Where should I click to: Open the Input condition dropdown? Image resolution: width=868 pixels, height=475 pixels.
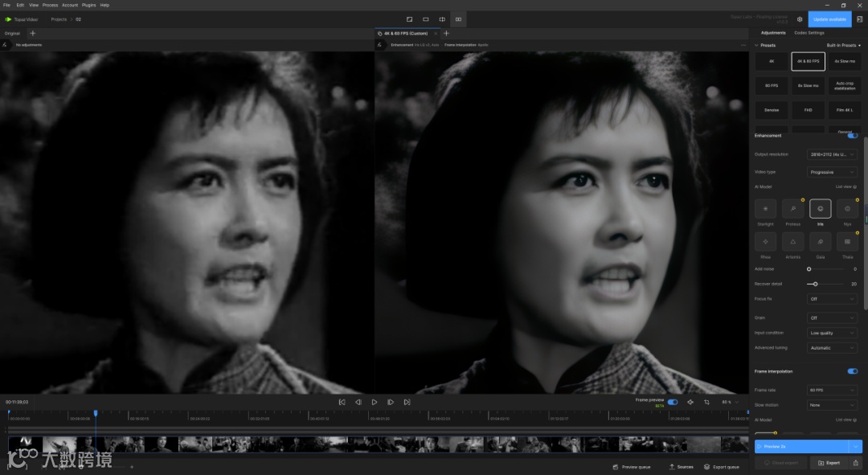tap(832, 333)
